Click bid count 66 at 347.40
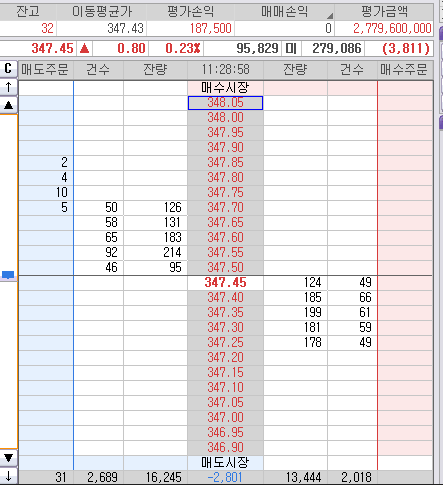Viewport: 443px width, 485px height. click(353, 298)
